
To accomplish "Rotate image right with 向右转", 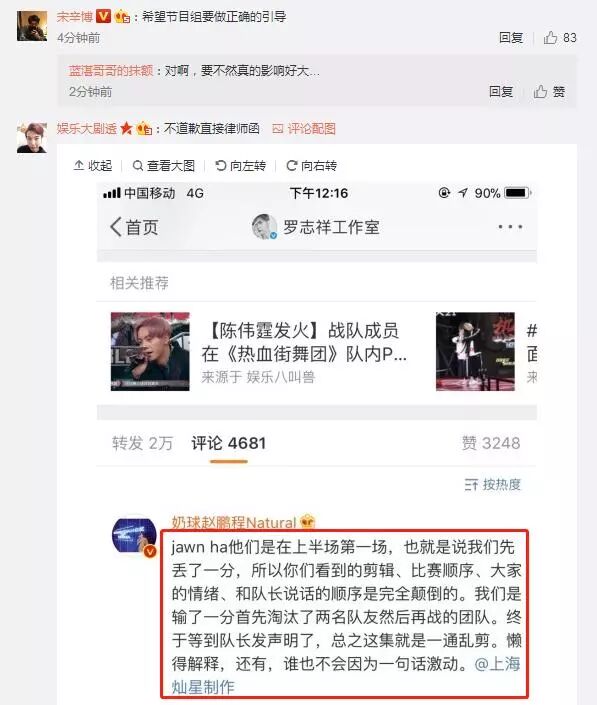I will click(312, 166).
